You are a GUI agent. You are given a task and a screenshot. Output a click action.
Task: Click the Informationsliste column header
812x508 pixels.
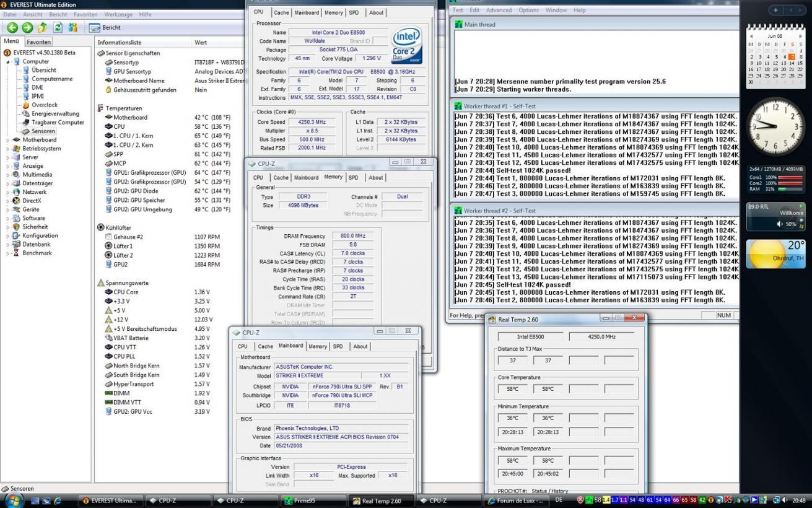tap(120, 43)
